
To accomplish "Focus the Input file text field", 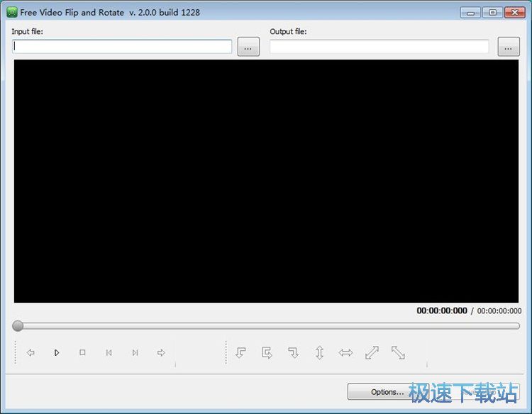I will (122, 47).
